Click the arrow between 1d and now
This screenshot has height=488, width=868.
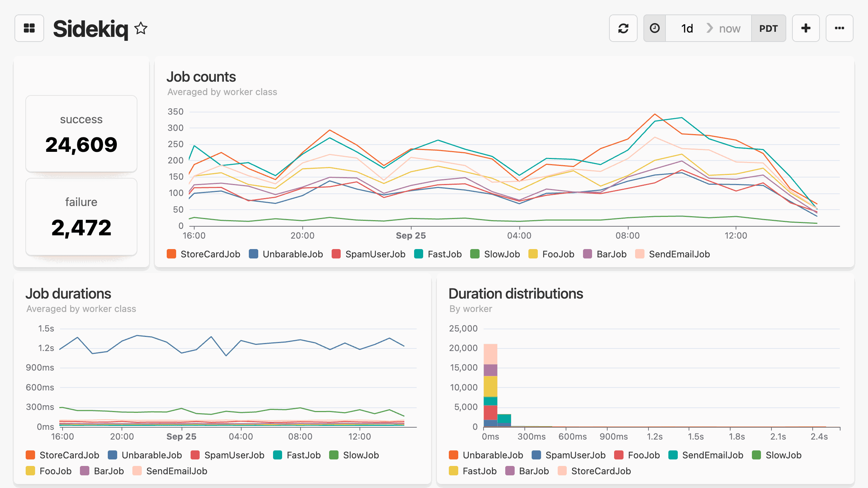pyautogui.click(x=709, y=28)
